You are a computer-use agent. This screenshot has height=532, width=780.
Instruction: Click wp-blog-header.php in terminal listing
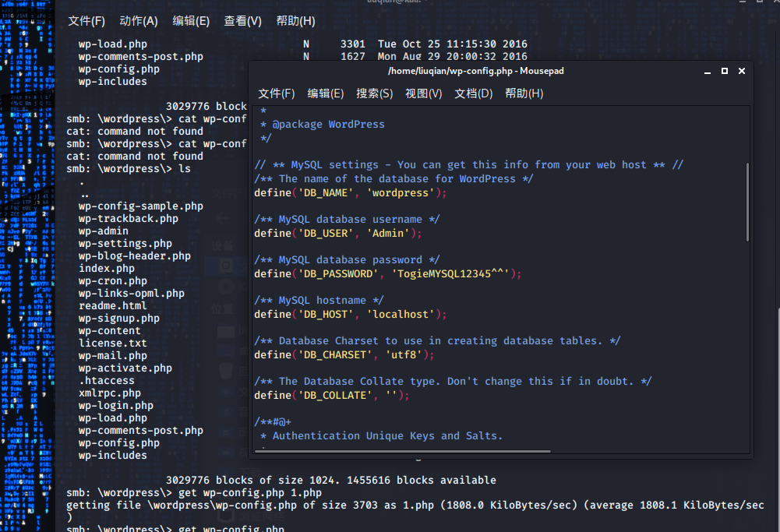(135, 256)
